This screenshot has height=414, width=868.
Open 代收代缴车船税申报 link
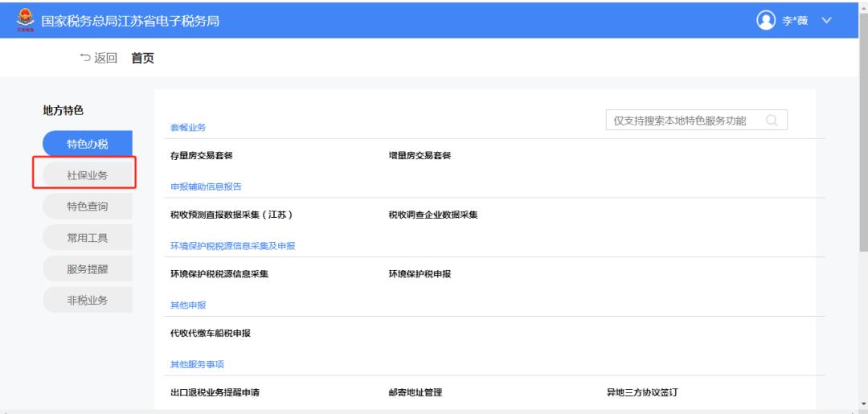[x=206, y=333]
